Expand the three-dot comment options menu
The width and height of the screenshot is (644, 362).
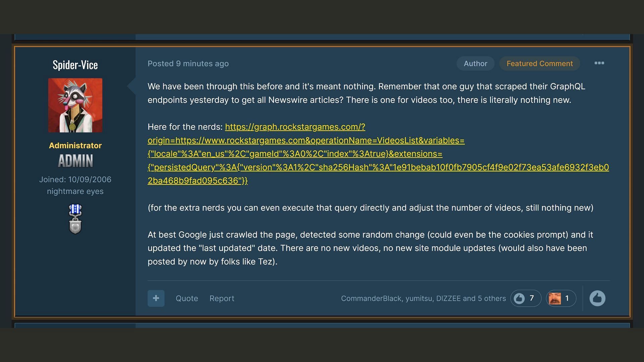(599, 63)
